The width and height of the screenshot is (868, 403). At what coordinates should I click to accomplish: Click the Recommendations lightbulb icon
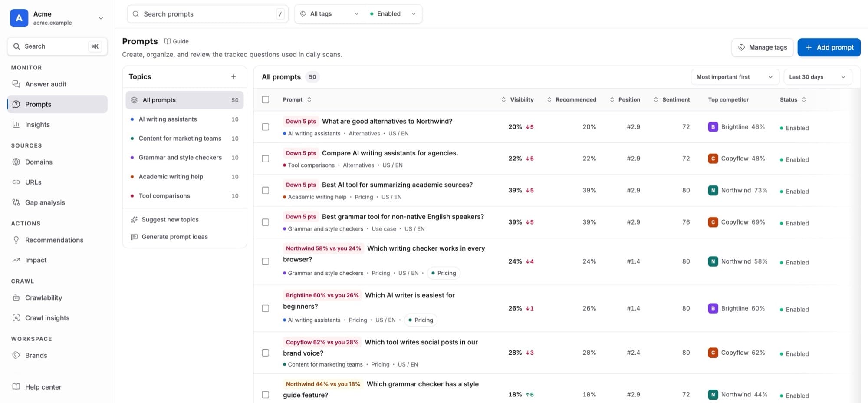16,240
